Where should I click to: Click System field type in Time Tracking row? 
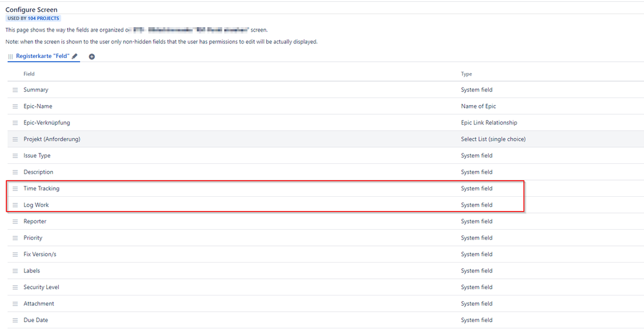click(476, 188)
